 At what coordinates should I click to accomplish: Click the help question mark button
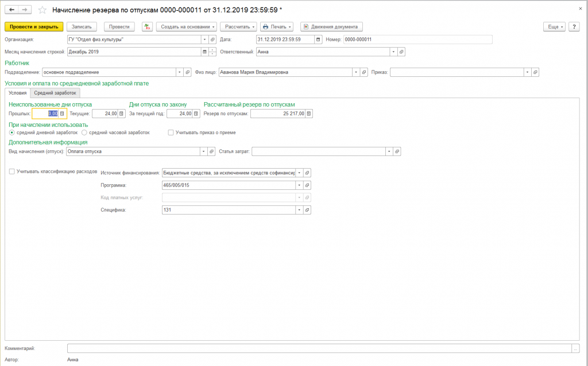(574, 26)
